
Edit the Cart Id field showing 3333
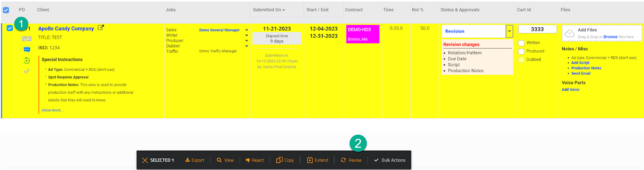click(x=537, y=29)
